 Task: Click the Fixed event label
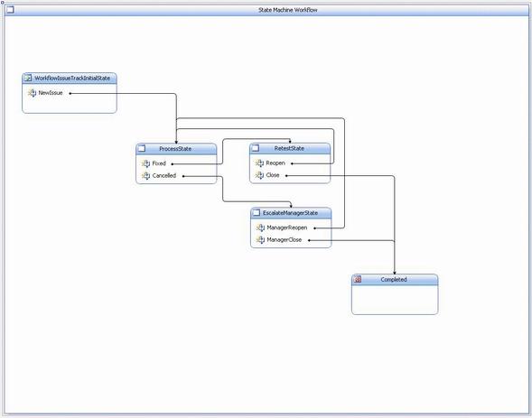pyautogui.click(x=159, y=163)
